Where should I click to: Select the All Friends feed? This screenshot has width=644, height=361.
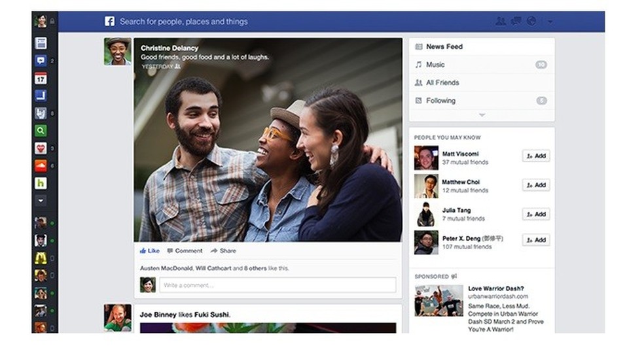(482, 83)
